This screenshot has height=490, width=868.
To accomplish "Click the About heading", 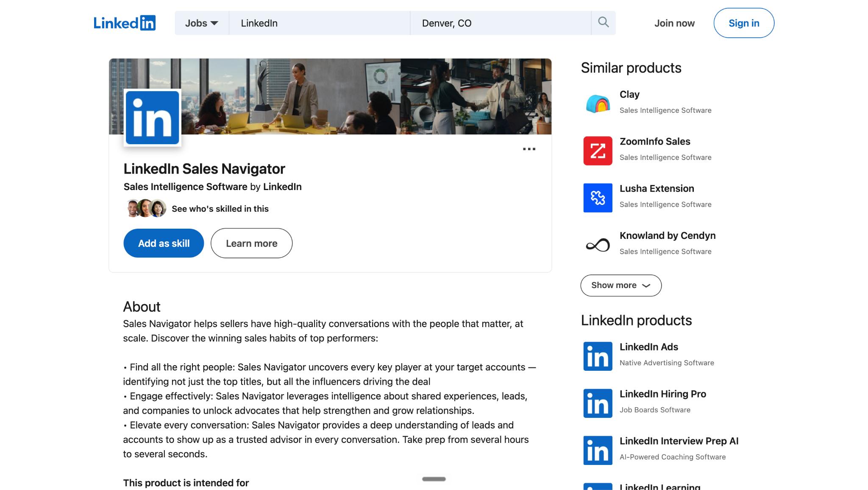I will (142, 306).
